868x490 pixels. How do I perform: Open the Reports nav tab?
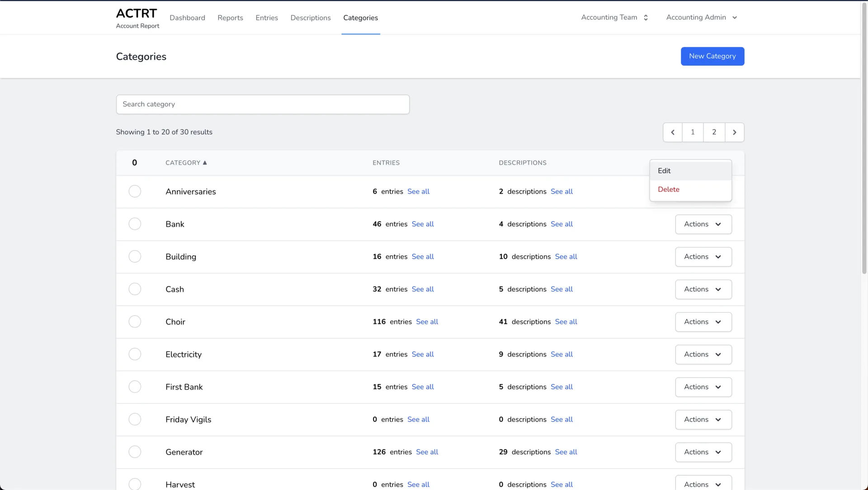[x=230, y=18]
